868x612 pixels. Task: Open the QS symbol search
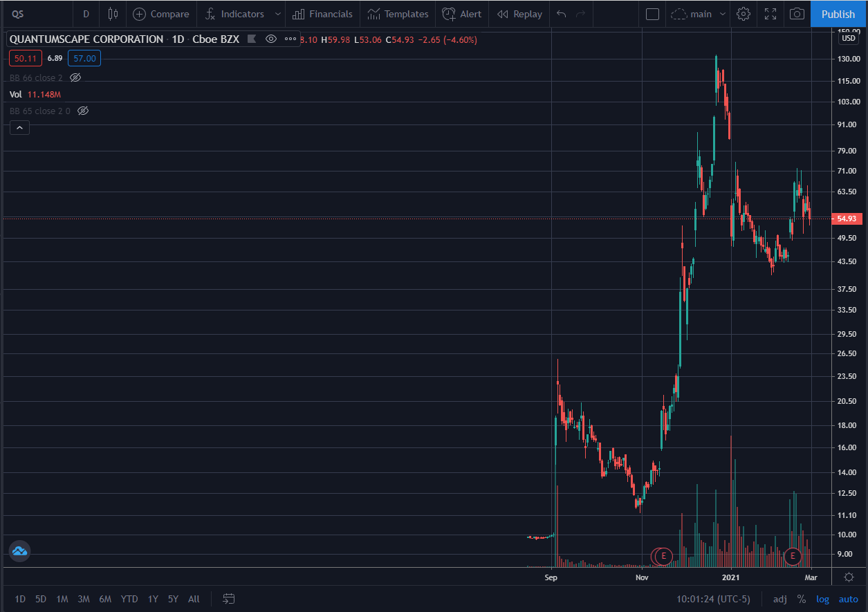[18, 14]
